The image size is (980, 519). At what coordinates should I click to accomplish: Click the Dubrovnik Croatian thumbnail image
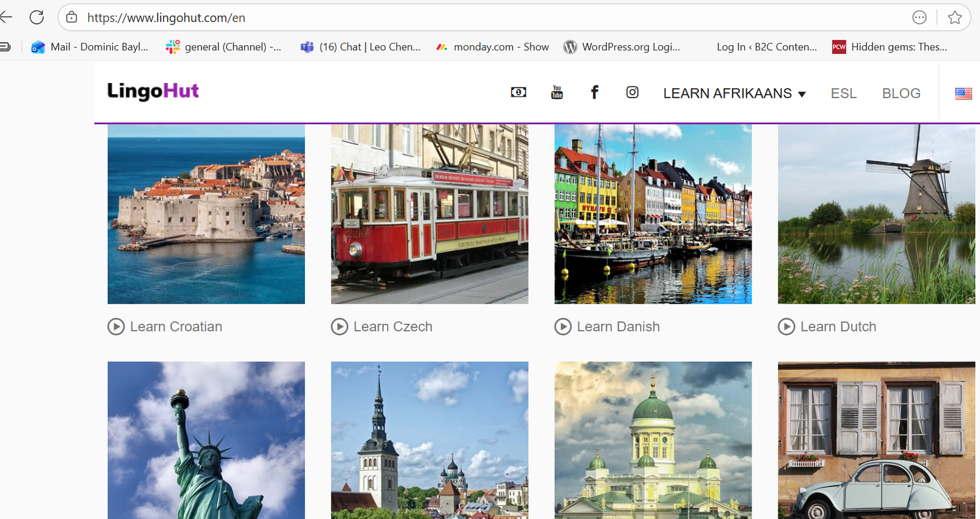[206, 214]
